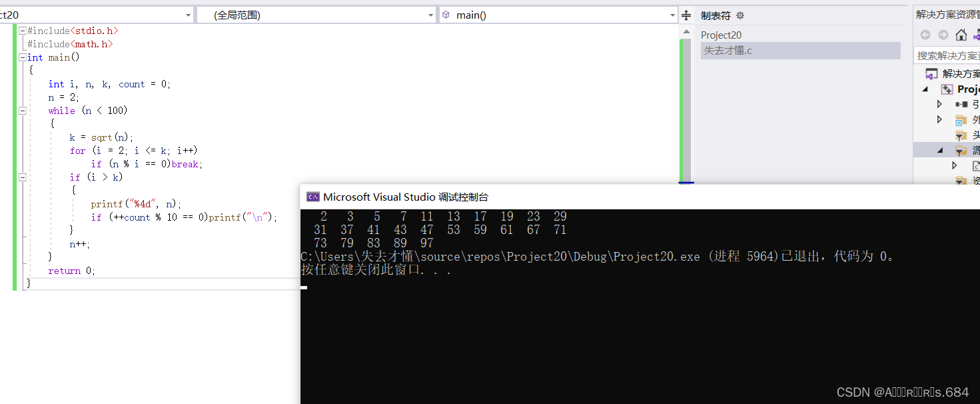980x404 pixels.
Task: Click the source files filter folder icon
Action: coord(961,151)
